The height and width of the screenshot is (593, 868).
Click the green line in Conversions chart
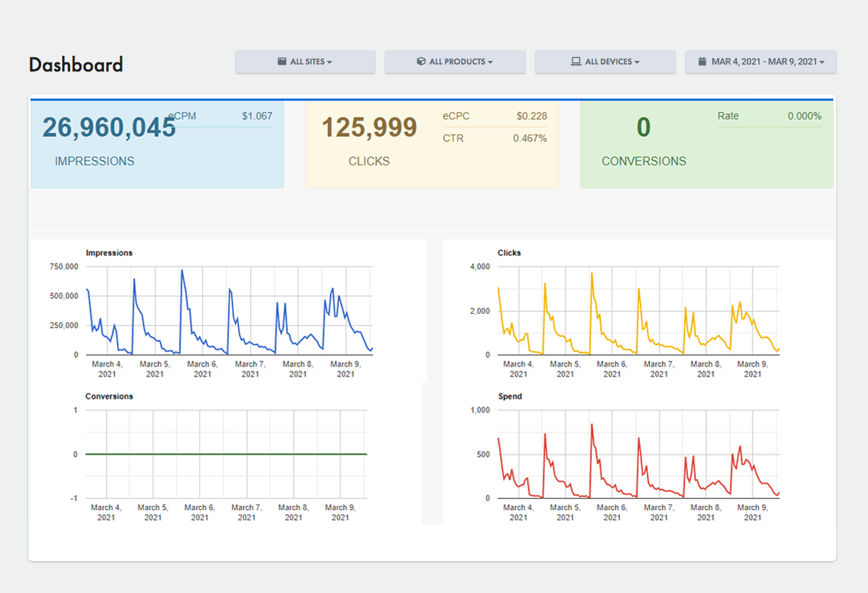tap(227, 454)
